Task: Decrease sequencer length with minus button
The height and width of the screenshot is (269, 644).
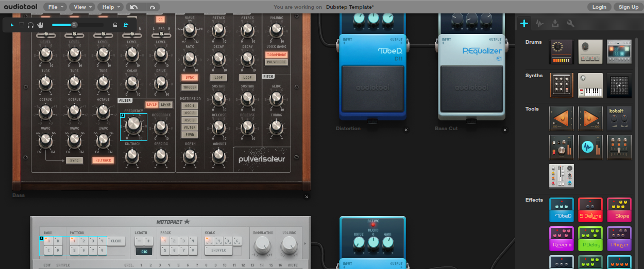Action: 140,241
